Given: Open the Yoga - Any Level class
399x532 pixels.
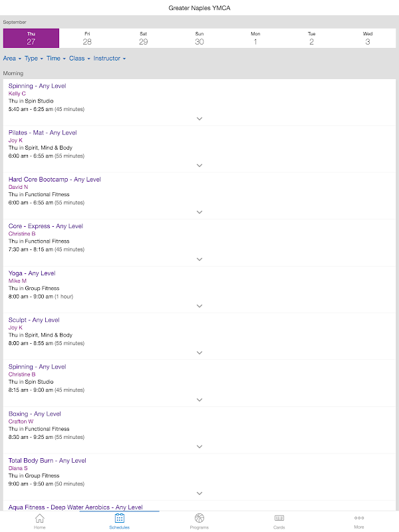Looking at the screenshot, I should coord(32,273).
